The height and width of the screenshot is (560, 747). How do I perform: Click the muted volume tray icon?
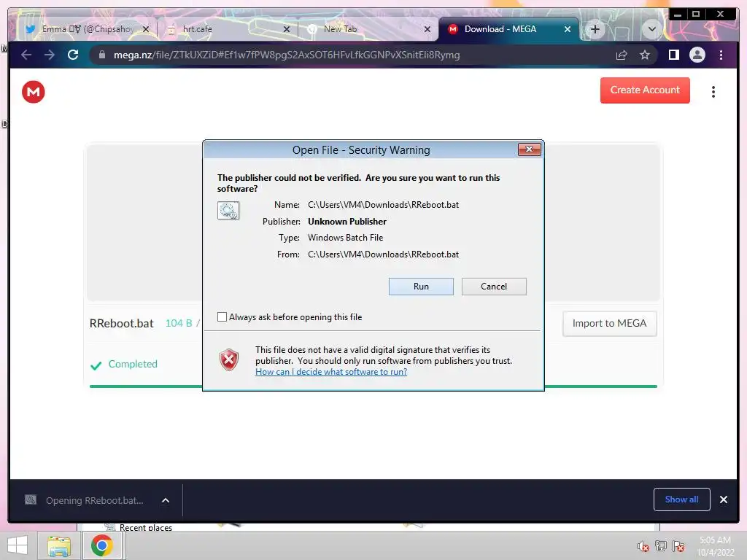point(643,546)
